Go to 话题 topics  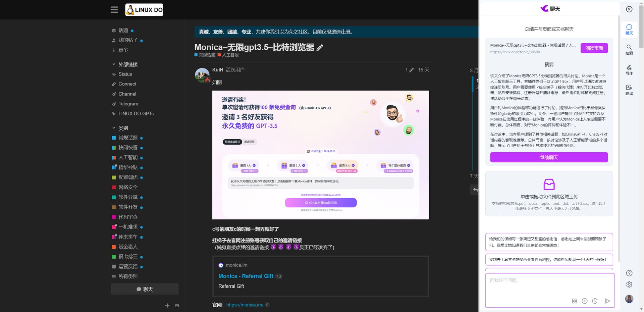pyautogui.click(x=123, y=31)
